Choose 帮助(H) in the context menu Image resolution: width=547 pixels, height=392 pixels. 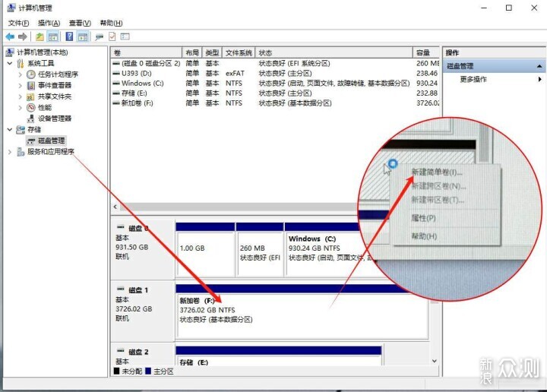(424, 236)
